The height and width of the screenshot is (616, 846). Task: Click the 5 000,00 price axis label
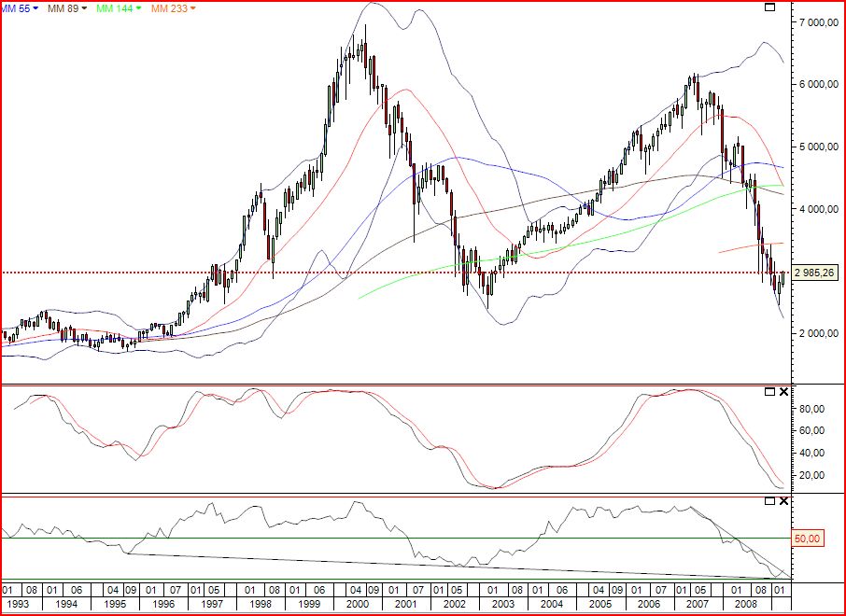pyautogui.click(x=819, y=147)
